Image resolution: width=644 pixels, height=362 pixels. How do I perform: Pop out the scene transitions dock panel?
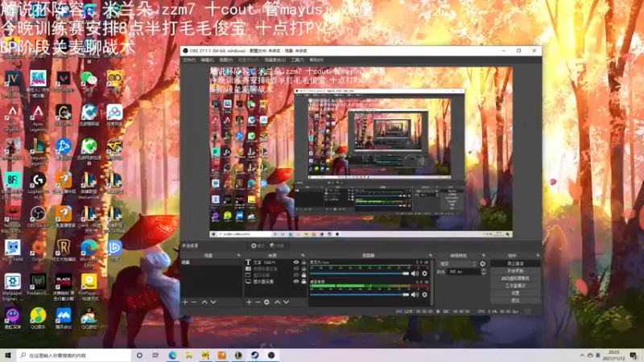click(484, 255)
